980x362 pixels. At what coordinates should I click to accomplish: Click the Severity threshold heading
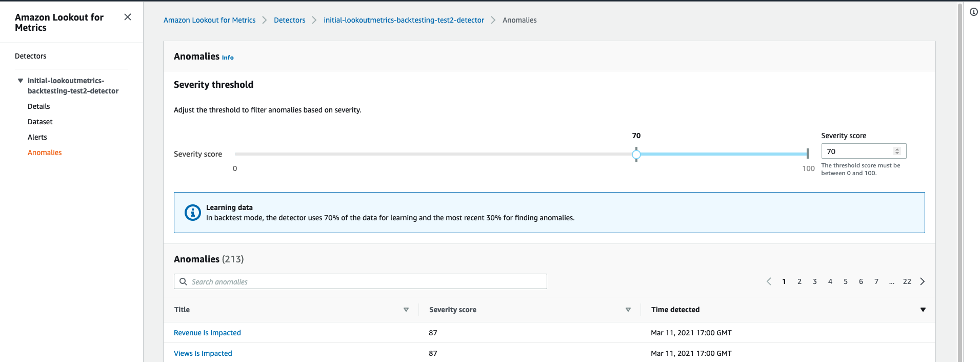[213, 85]
